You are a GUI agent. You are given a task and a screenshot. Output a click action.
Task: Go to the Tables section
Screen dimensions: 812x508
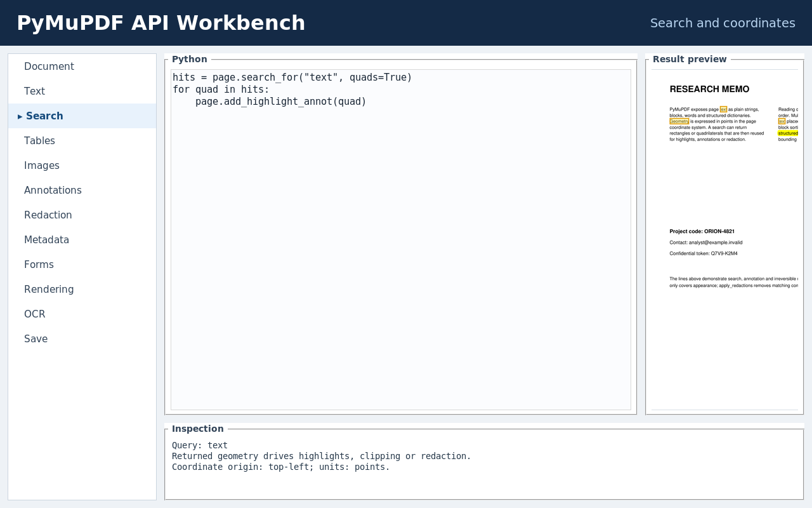[x=82, y=141]
